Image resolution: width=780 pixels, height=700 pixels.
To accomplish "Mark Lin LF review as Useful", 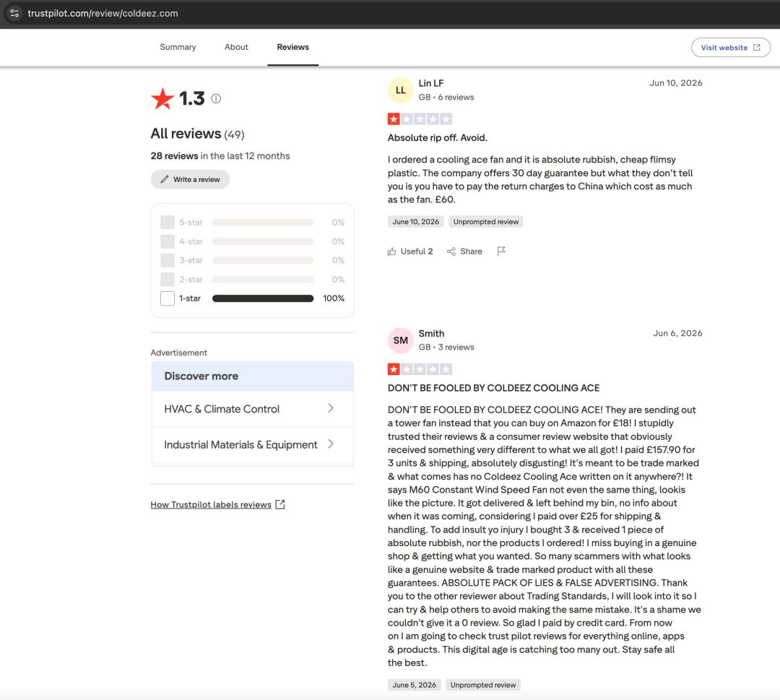I will [x=410, y=251].
